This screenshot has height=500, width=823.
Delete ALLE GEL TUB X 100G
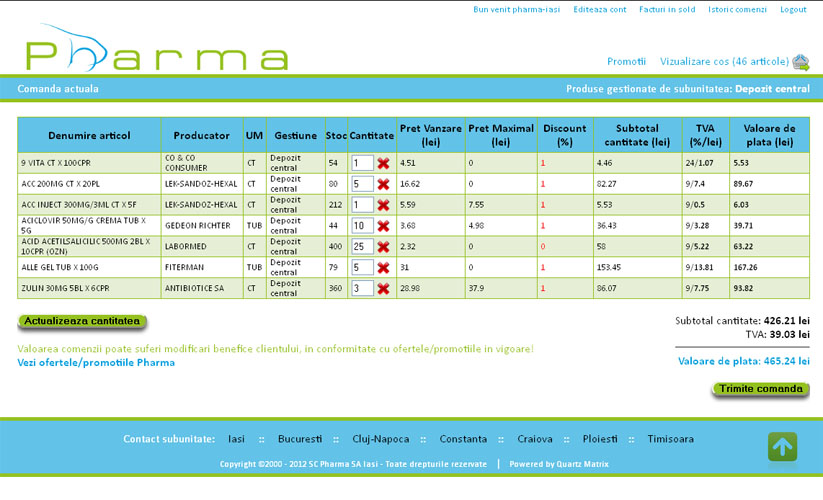coord(383,267)
